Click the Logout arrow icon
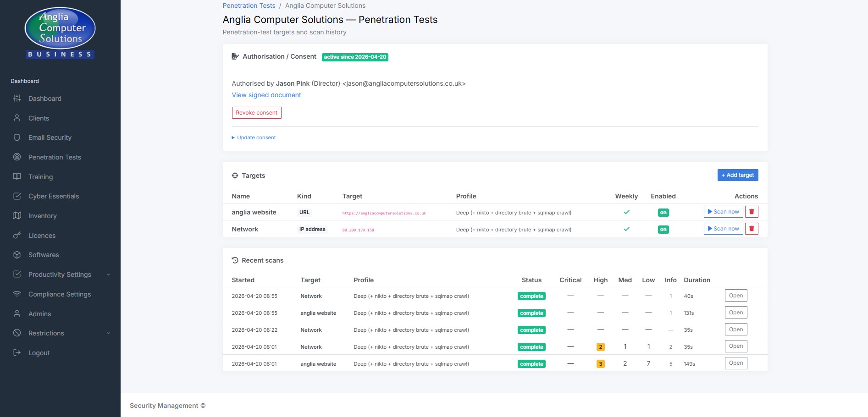The image size is (868, 417). (x=17, y=352)
